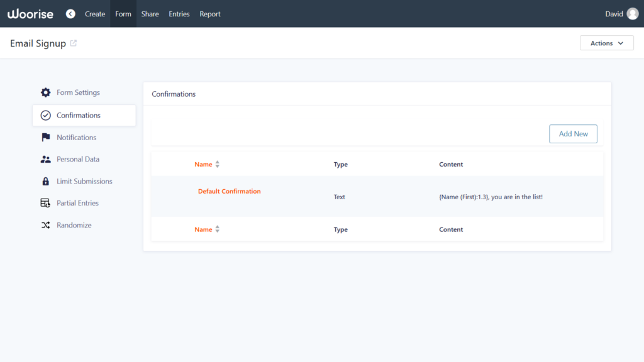Viewport: 644px width, 362px height.
Task: Switch to the Create tab
Action: click(x=95, y=14)
